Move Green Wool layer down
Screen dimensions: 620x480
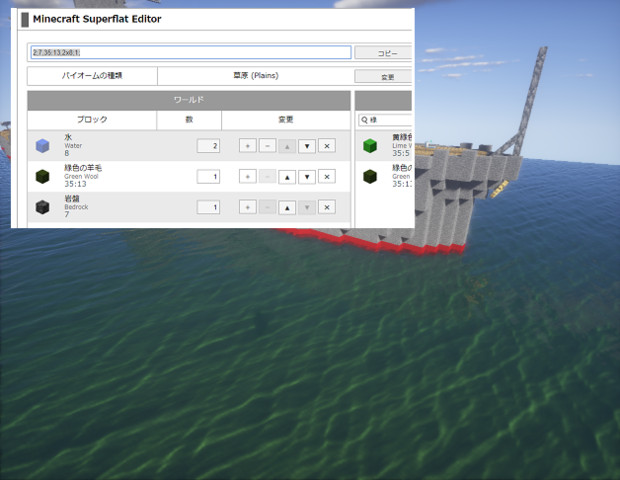[307, 177]
